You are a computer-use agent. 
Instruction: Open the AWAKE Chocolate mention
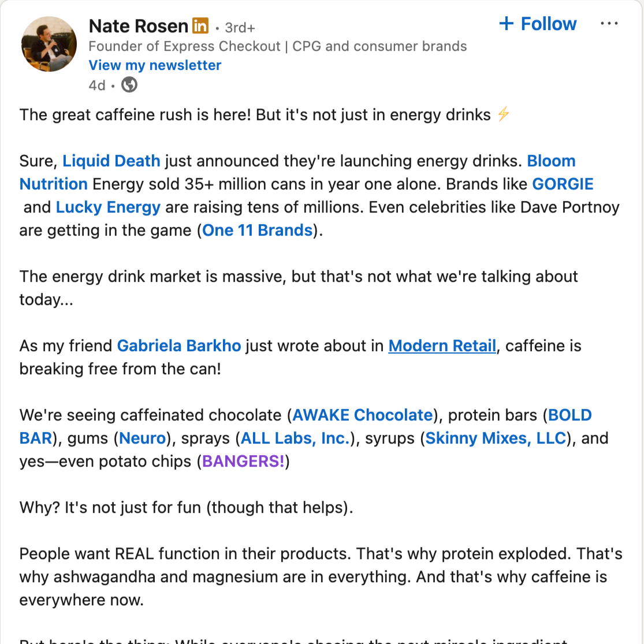pyautogui.click(x=362, y=415)
